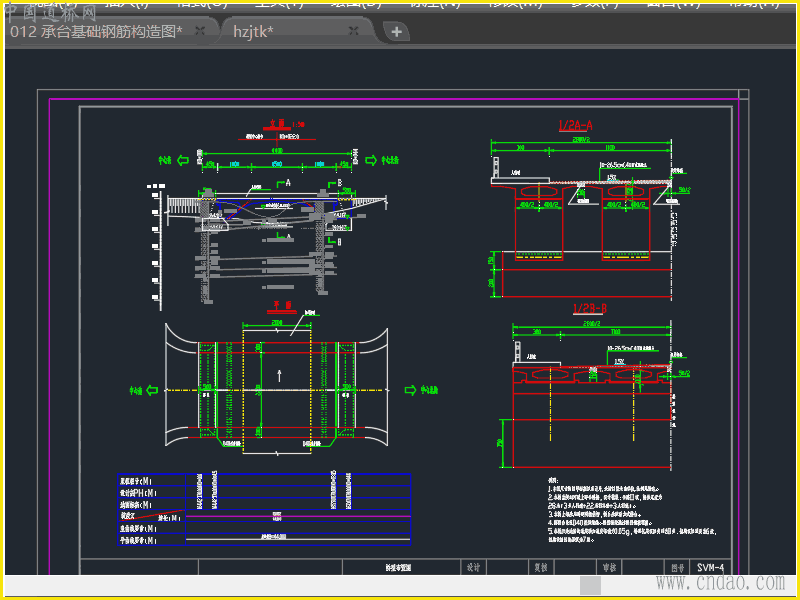Click the SVM-4 drawing number cell
Viewport: 800px width, 600px height.
tap(710, 567)
